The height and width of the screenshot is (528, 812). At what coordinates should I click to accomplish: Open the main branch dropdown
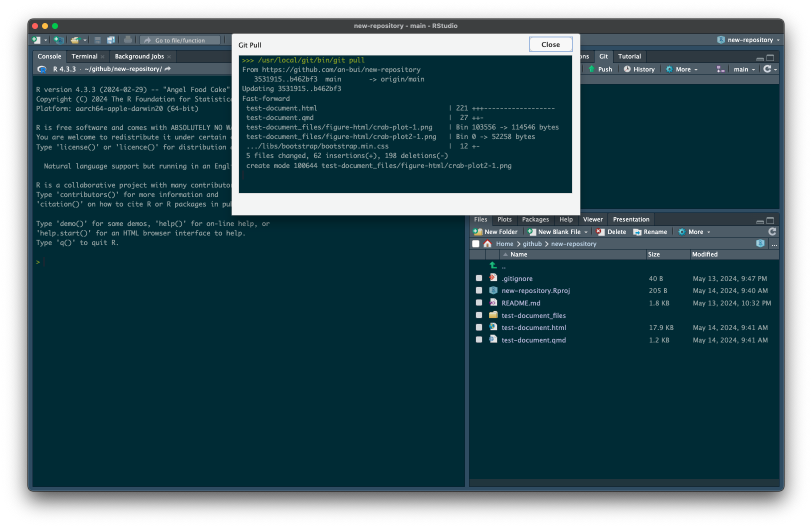[x=744, y=69]
